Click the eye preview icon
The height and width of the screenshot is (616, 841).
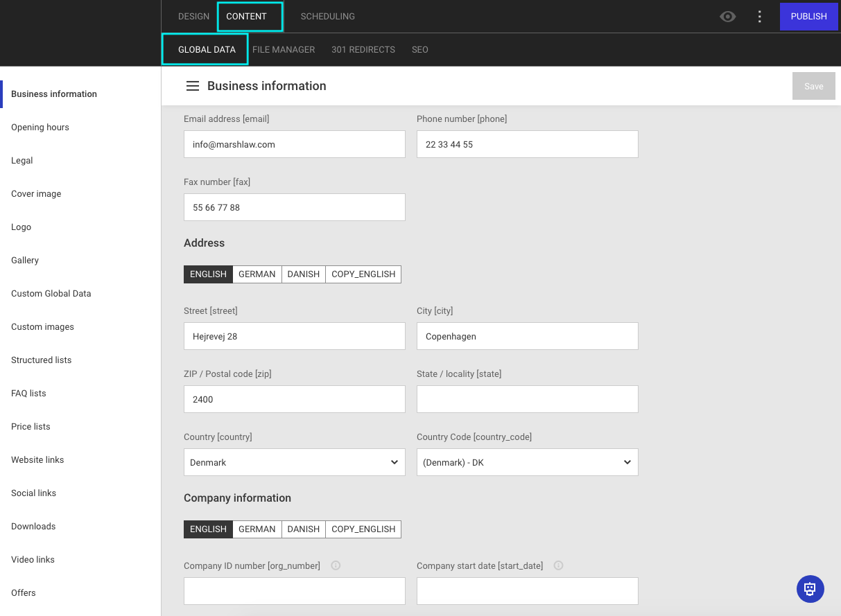click(x=727, y=17)
